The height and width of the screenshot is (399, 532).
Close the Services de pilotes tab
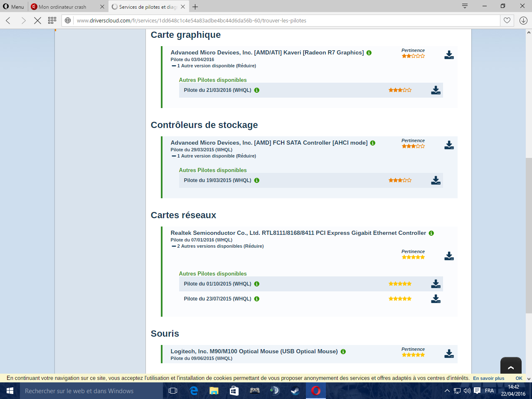coord(183,7)
